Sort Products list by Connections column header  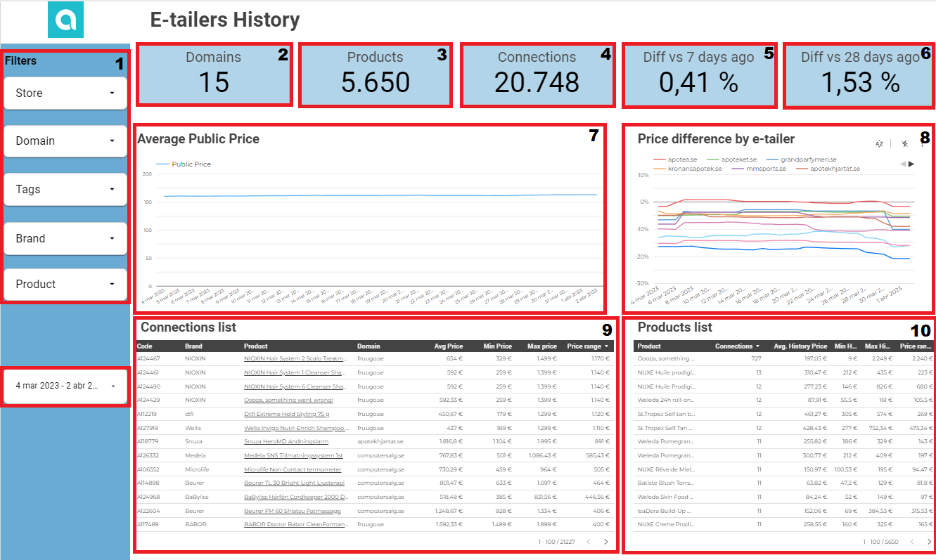point(737,346)
